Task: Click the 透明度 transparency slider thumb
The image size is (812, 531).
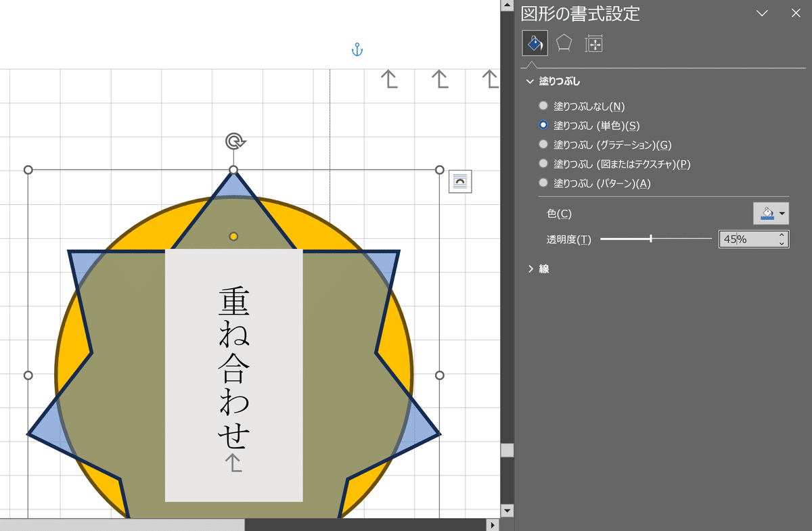Action: (651, 239)
